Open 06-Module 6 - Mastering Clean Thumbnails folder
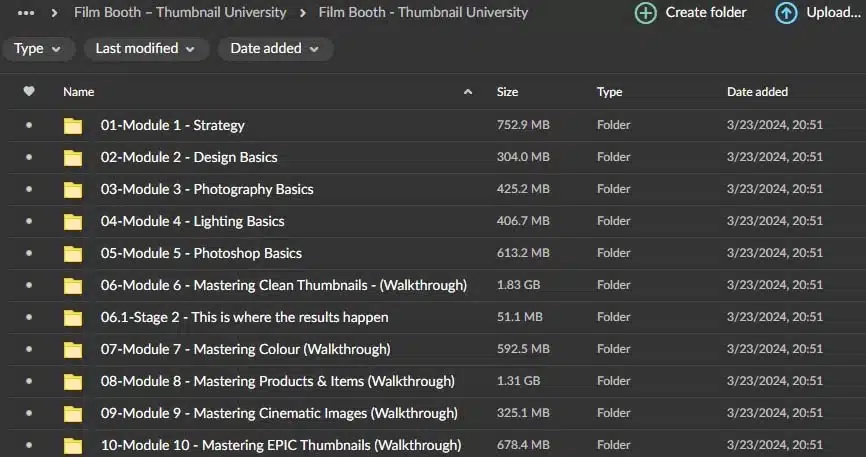866x457 pixels. click(x=284, y=286)
